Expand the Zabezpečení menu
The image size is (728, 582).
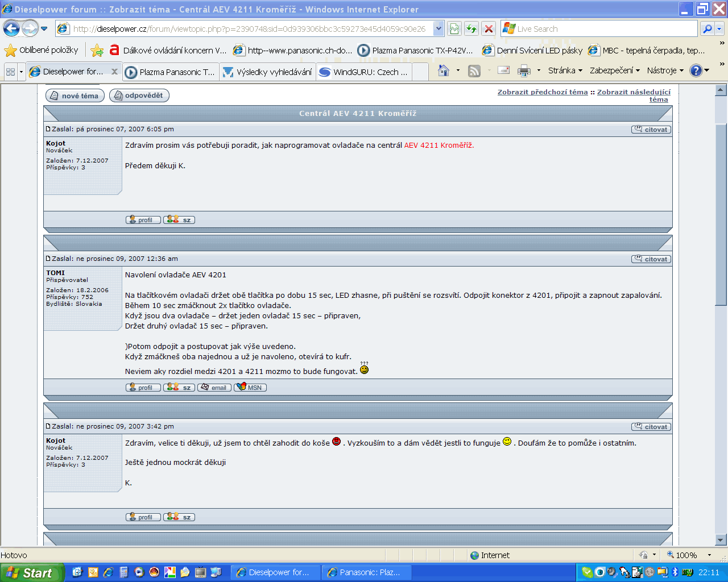tap(614, 70)
